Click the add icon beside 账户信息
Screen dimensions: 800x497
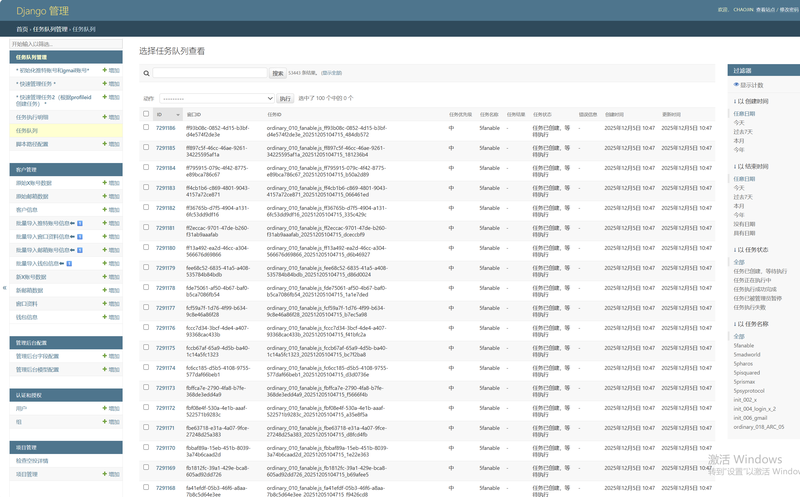click(x=104, y=210)
